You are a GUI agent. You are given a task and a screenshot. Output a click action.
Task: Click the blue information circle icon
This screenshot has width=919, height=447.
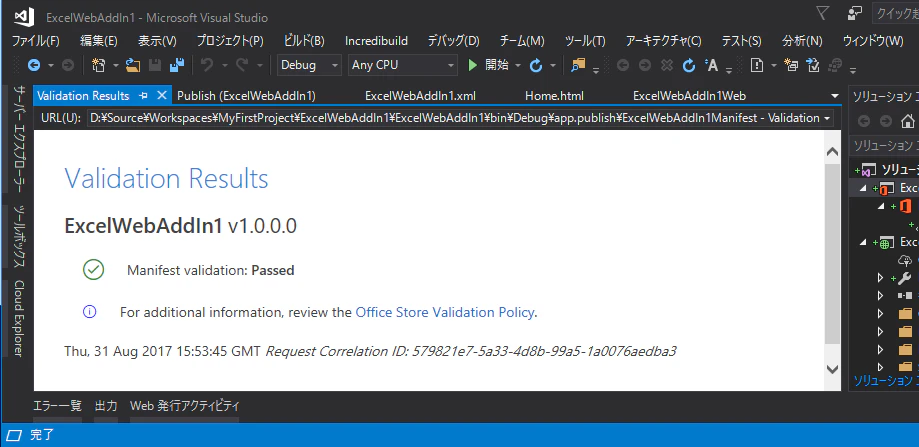click(90, 312)
